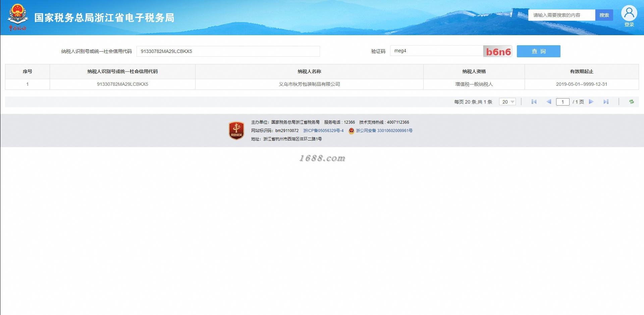The image size is (644, 315).
Task: Open the 浙ICP备05056329号-4 link
Action: click(323, 131)
